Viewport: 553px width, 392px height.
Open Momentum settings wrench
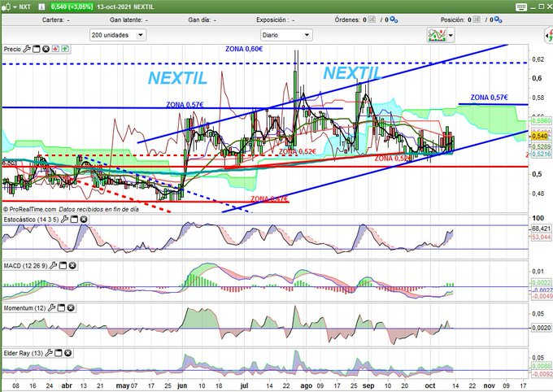[51, 308]
